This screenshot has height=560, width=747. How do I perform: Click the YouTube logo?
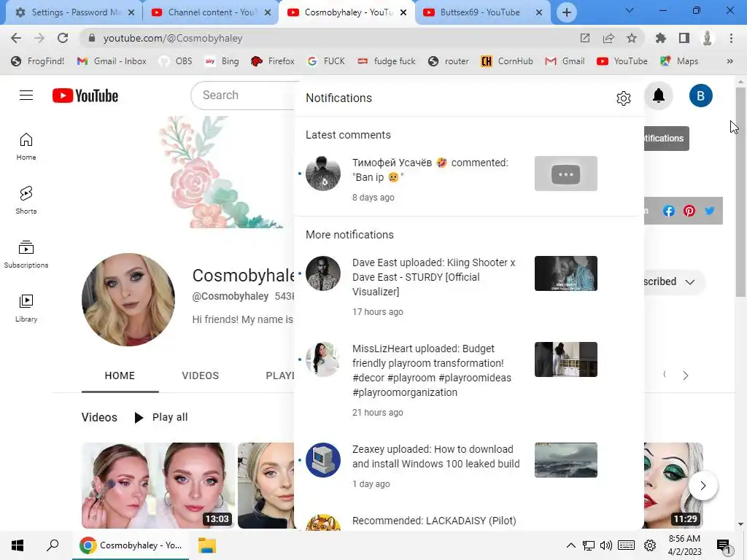[85, 96]
